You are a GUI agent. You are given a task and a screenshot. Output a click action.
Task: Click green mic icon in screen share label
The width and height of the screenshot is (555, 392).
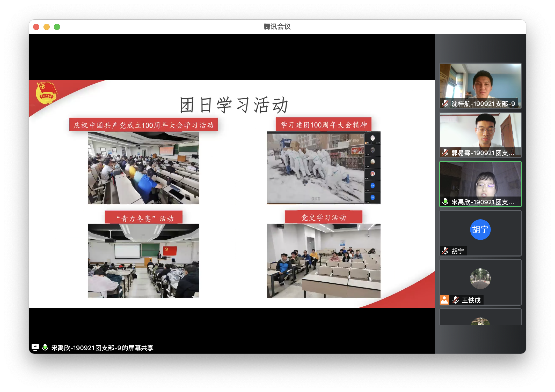(45, 347)
